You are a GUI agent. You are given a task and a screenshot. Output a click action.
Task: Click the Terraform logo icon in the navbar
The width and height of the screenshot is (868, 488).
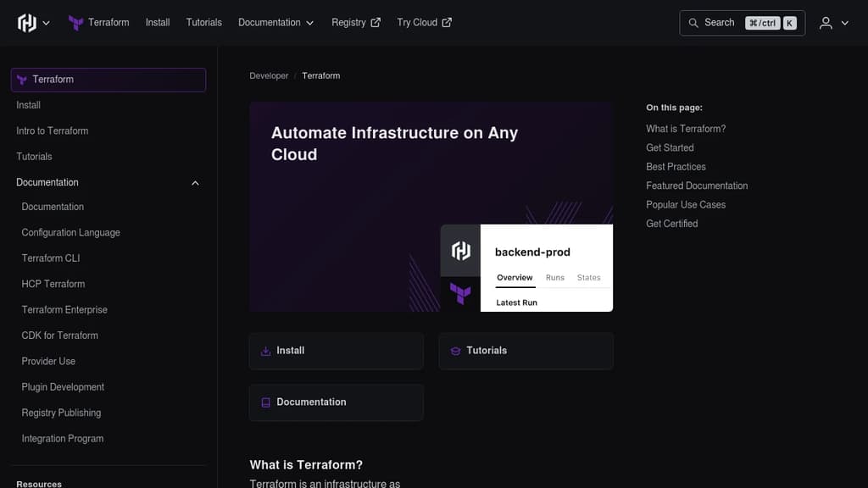click(x=75, y=23)
